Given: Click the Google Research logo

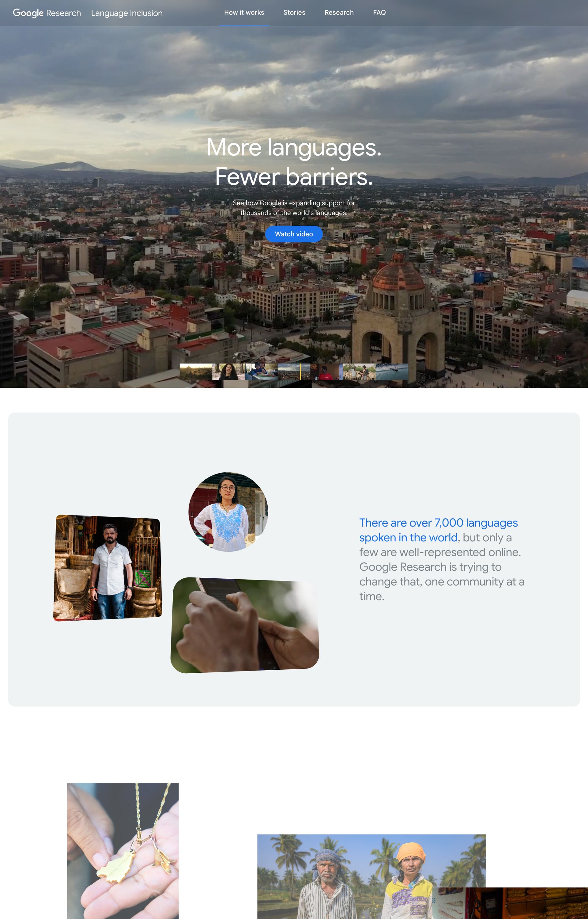Looking at the screenshot, I should pyautogui.click(x=47, y=13).
